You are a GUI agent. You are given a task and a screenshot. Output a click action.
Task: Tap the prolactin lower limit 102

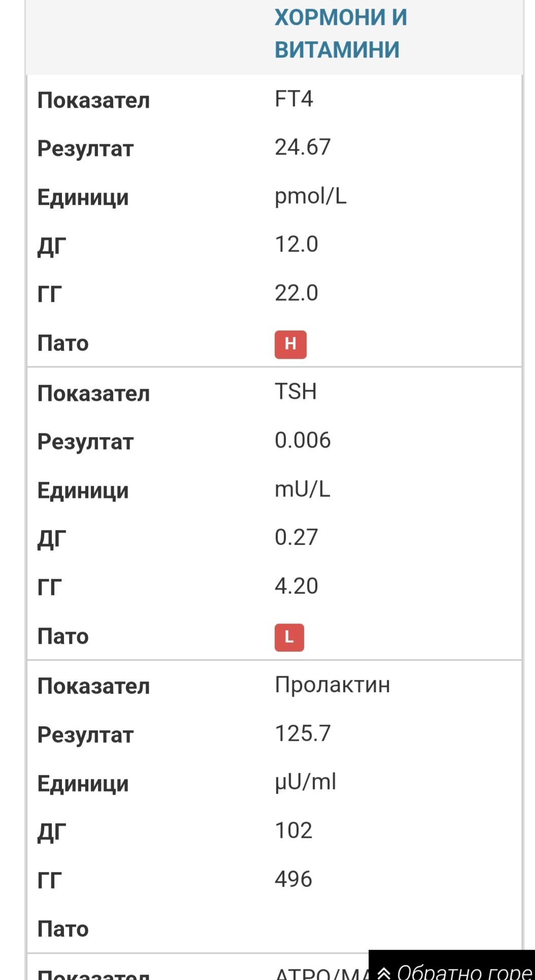tap(293, 831)
